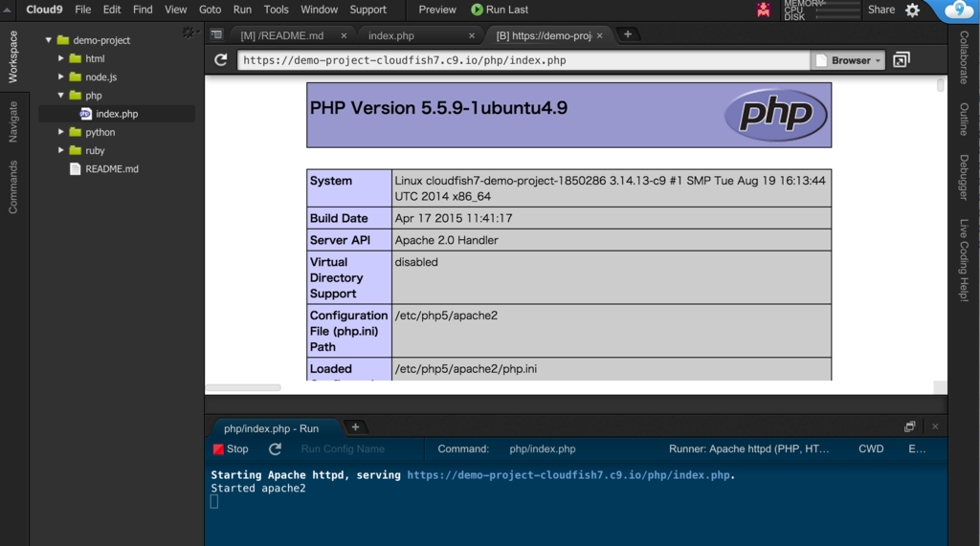Stop the running Apache process
Screen dimensions: 980x546
point(231,448)
